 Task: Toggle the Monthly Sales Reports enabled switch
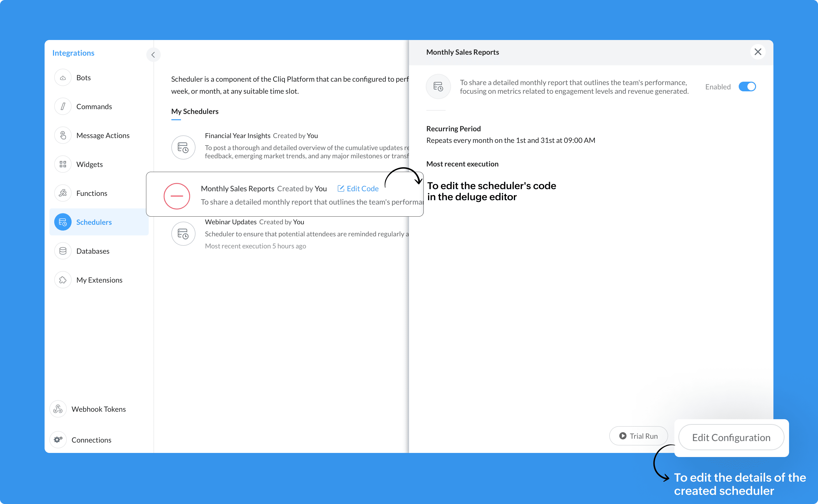[747, 86]
